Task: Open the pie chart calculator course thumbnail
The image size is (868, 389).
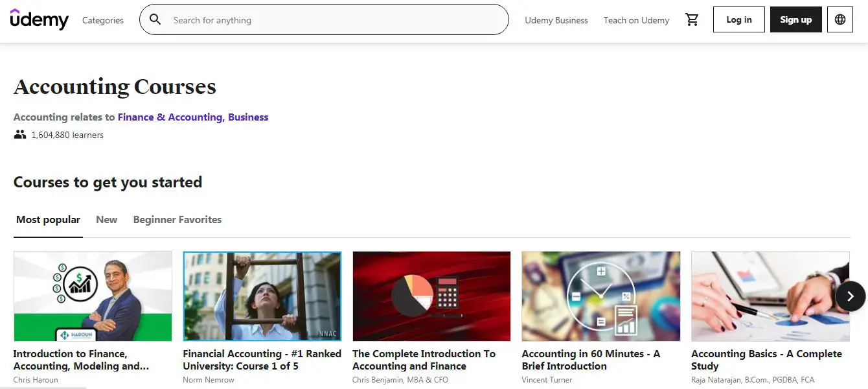Action: point(431,296)
